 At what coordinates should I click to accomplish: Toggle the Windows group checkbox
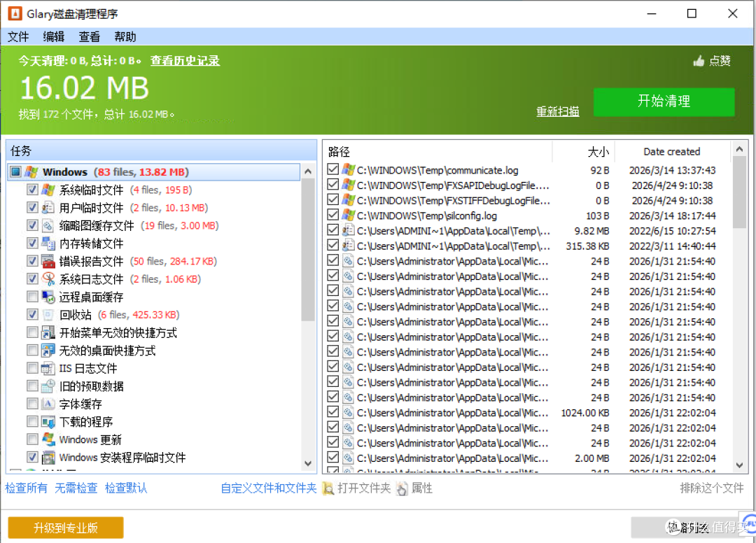click(x=16, y=172)
